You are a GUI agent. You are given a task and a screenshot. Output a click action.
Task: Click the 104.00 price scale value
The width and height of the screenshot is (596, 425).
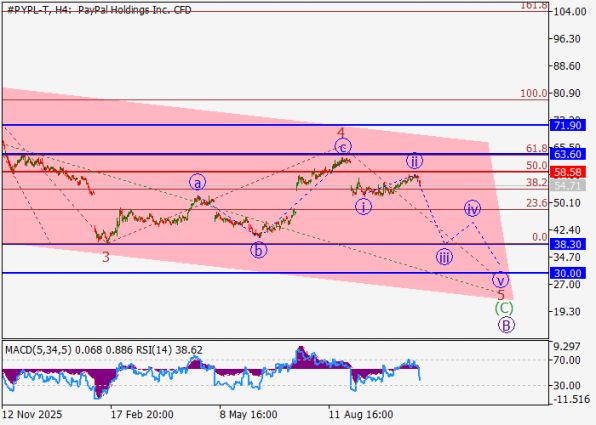click(570, 11)
